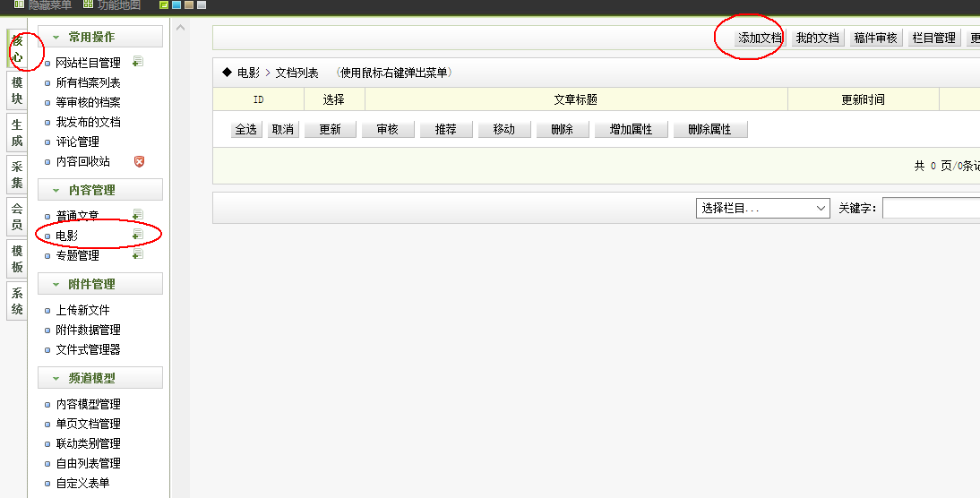Screen dimensions: 980x498
Task: Click the add icon next to 网站栏目管理
Action: (138, 62)
